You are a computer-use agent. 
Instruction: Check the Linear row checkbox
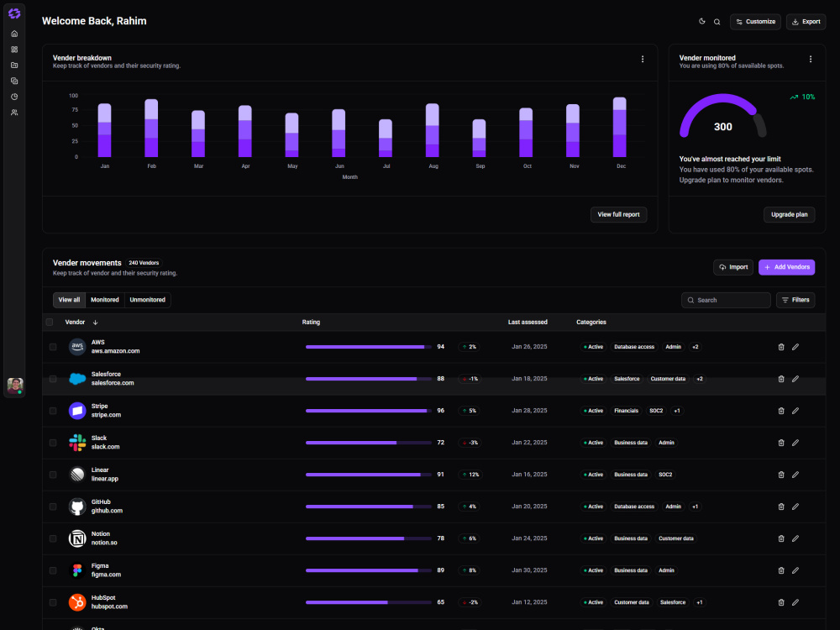[x=53, y=475]
